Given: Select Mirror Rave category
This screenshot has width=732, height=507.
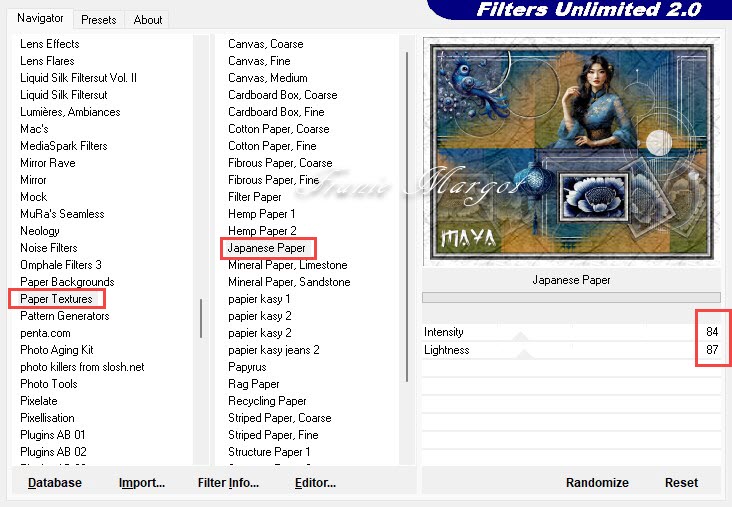Looking at the screenshot, I should 48,163.
